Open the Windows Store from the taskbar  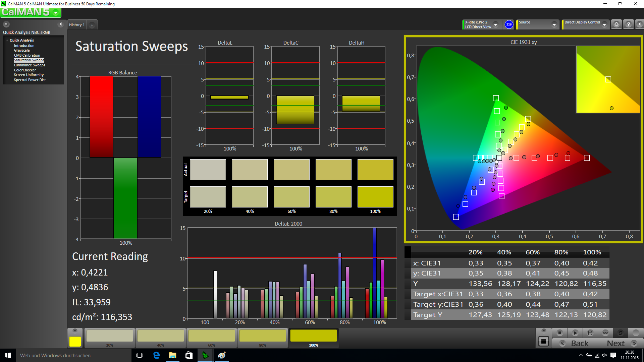coord(189,355)
